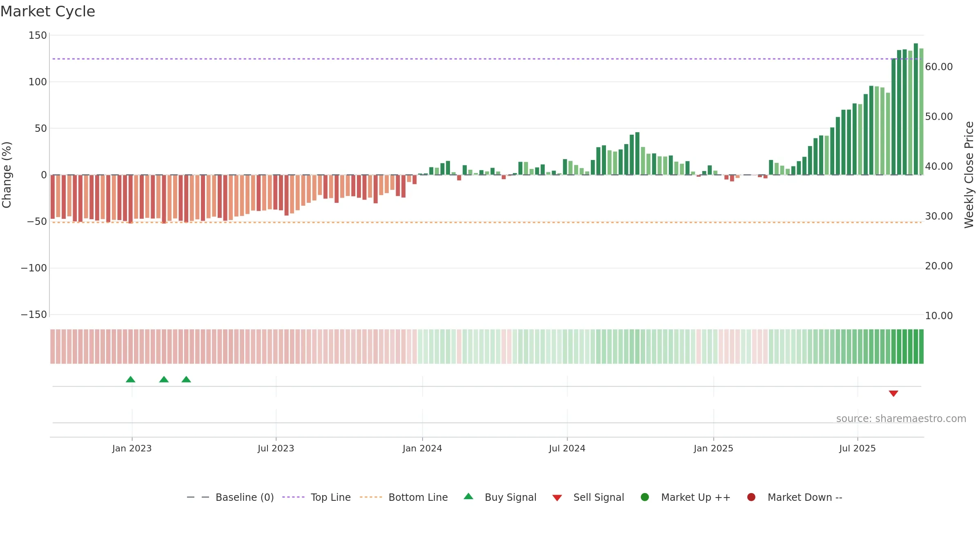
Task: Click the source: sharemaestro.com text
Action: [901, 419]
